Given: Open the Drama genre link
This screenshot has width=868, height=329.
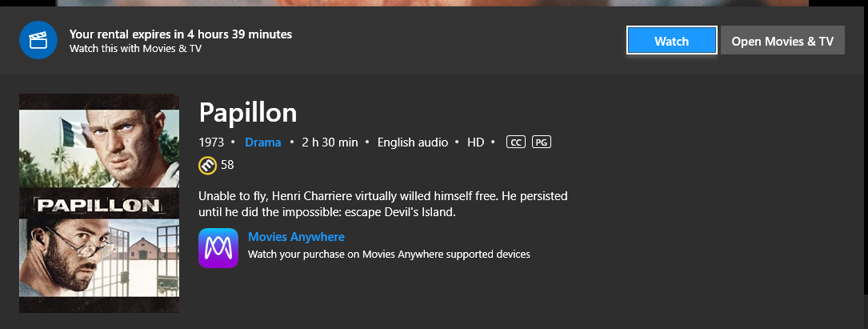Looking at the screenshot, I should [263, 142].
